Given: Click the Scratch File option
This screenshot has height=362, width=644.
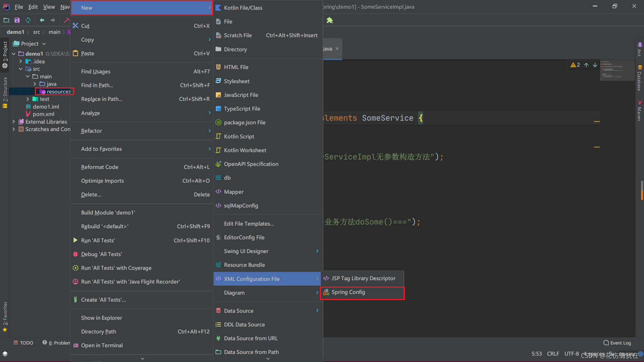Looking at the screenshot, I should coord(238,35).
